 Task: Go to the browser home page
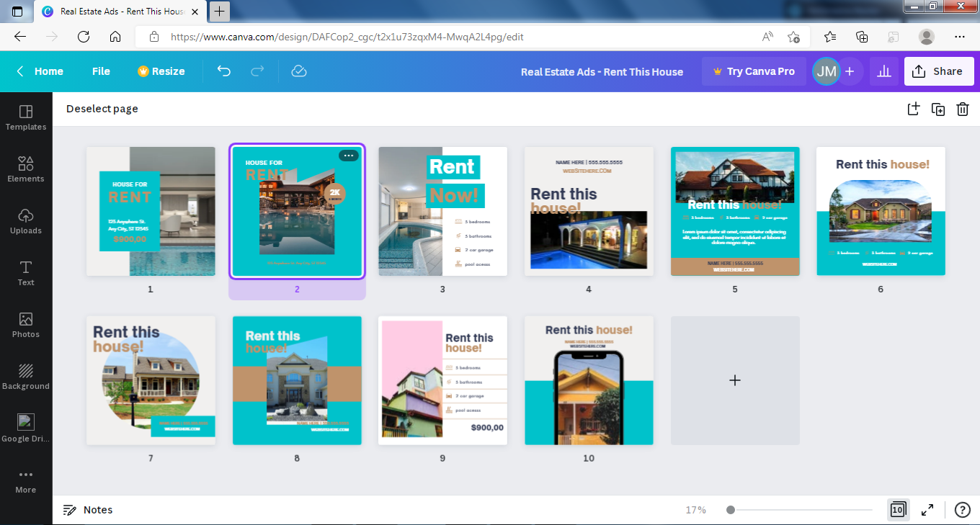coord(115,37)
